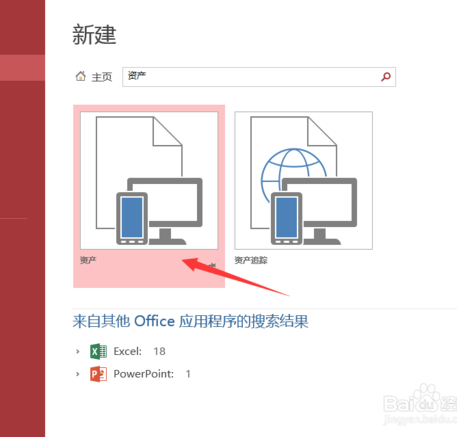Click the green Excel icon
Screen dimensions: 457x440
point(98,351)
